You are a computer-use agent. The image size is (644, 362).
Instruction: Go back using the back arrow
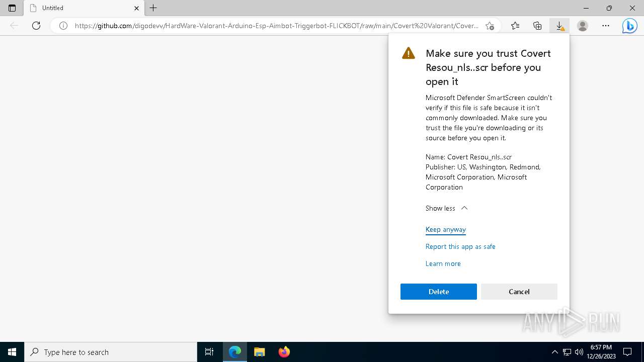click(14, 26)
